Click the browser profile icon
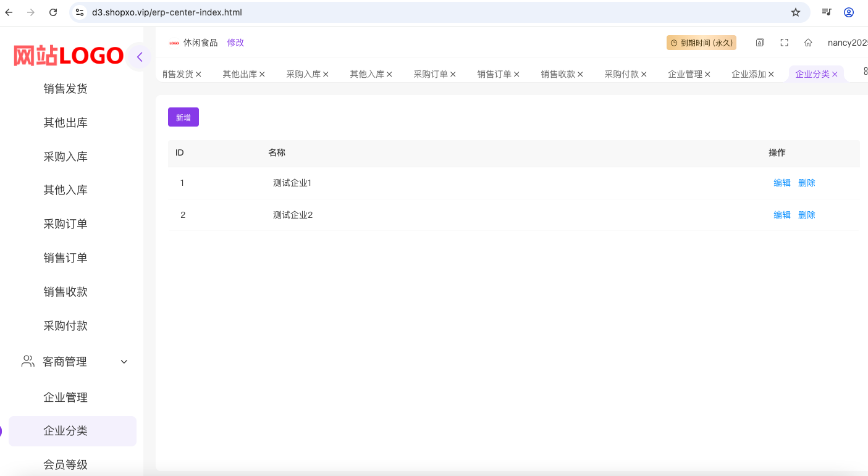Screen dimensions: 868x476 (848, 12)
